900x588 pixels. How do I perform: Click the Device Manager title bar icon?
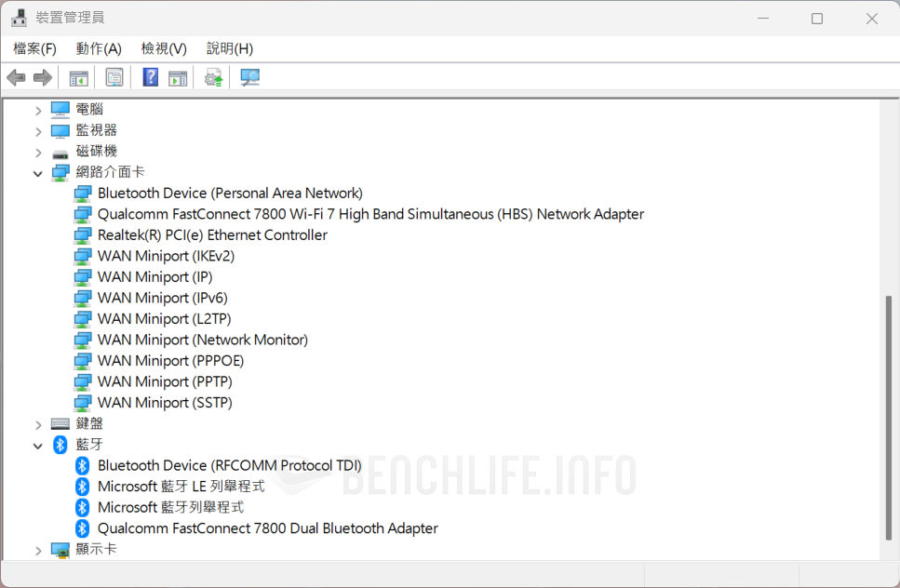click(x=19, y=18)
